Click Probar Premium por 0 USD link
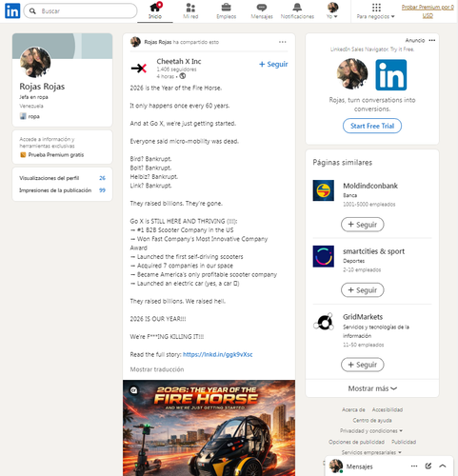 [x=428, y=11]
